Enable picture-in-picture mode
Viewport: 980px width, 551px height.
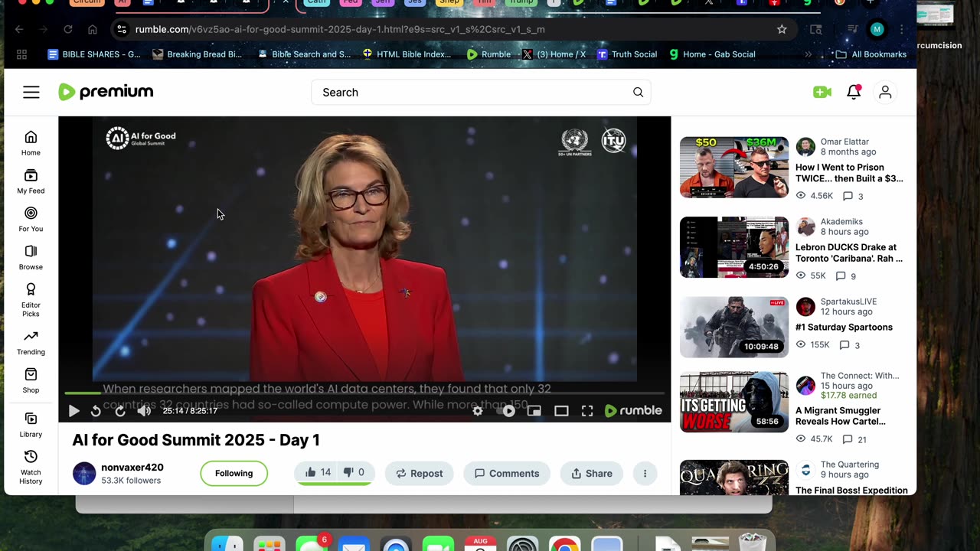[x=534, y=411]
